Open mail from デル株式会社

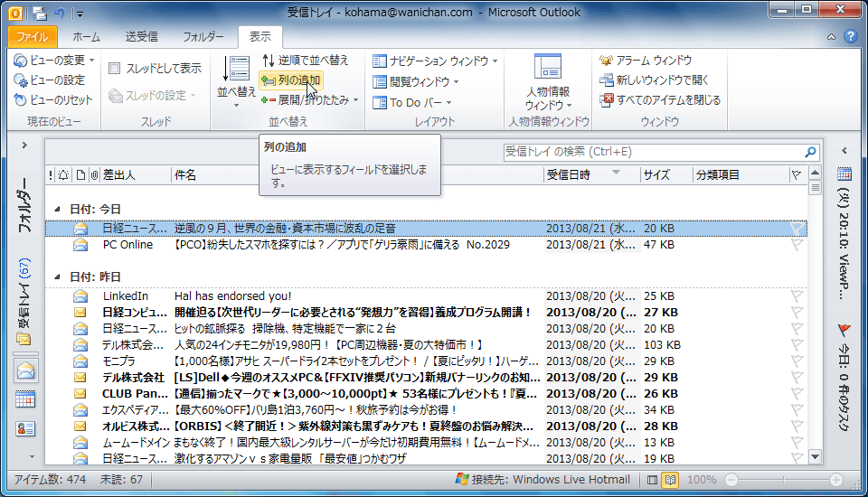point(426,378)
